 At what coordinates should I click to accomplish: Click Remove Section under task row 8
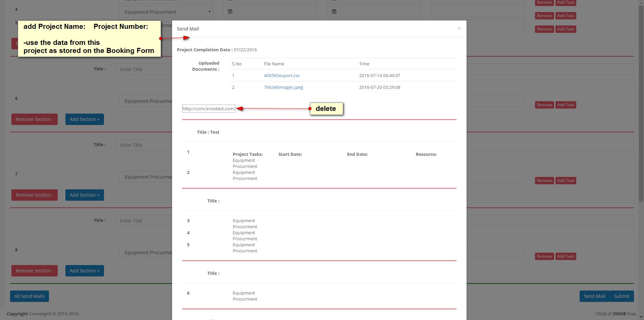click(x=35, y=271)
